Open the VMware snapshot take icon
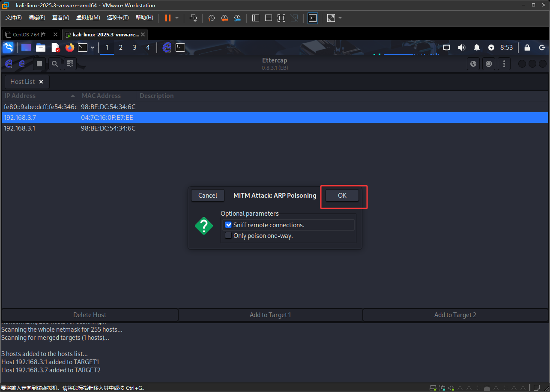The width and height of the screenshot is (550, 392). pos(212,18)
